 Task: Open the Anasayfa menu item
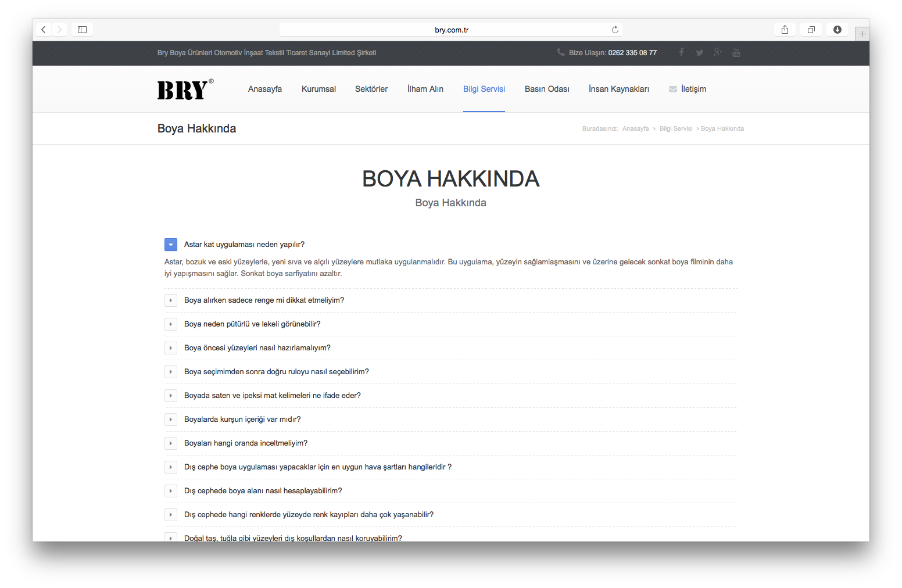click(x=265, y=89)
